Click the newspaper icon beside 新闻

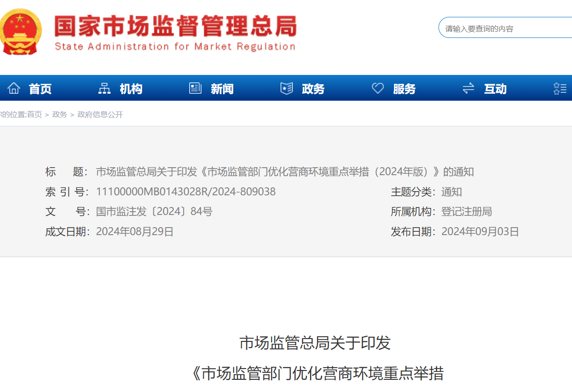point(195,88)
